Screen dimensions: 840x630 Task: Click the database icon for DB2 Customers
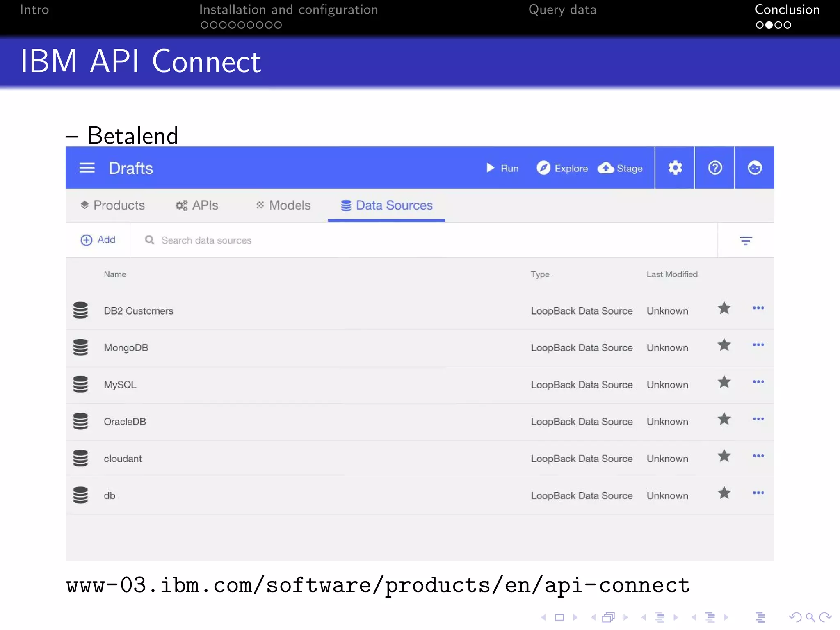80,310
